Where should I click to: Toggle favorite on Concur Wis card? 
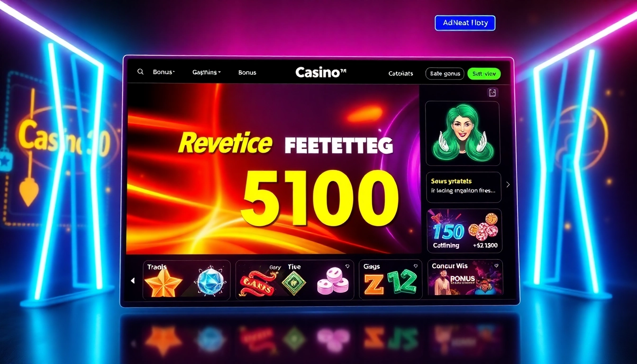(496, 266)
